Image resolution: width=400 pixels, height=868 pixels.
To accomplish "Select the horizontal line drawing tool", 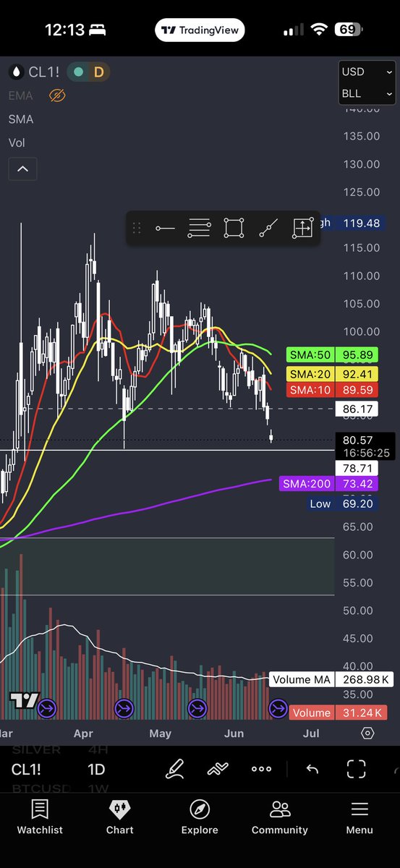I will pyautogui.click(x=165, y=229).
